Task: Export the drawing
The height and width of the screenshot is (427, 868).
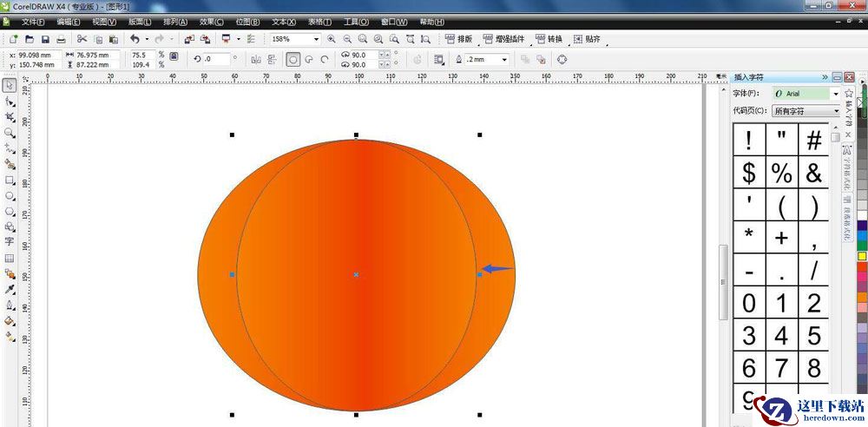Action: pos(206,39)
